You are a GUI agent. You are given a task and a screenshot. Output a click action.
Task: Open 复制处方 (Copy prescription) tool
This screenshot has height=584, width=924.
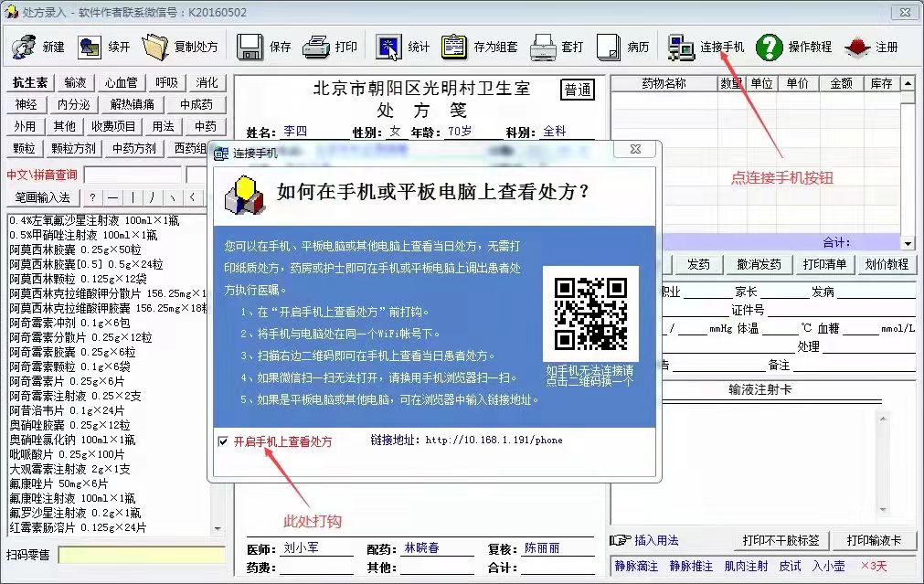pyautogui.click(x=155, y=47)
